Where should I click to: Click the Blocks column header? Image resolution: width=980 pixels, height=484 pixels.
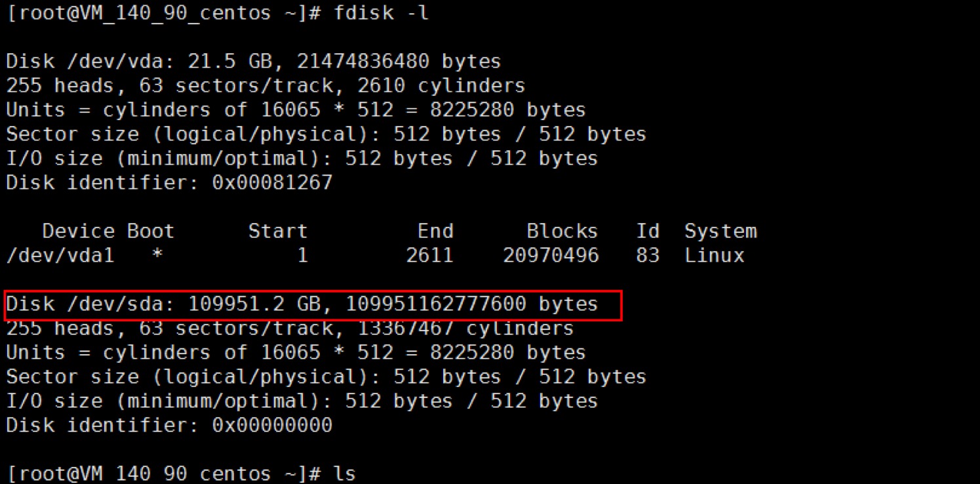(x=562, y=231)
